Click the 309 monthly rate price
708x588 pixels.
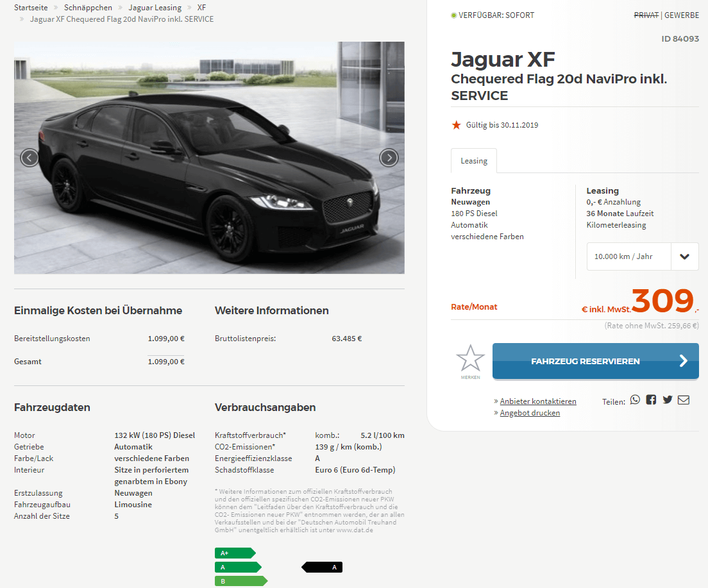(662, 301)
